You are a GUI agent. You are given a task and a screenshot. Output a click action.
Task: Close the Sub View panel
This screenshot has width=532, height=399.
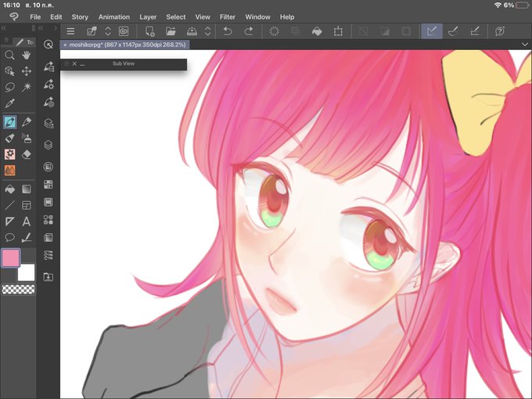[x=74, y=63]
